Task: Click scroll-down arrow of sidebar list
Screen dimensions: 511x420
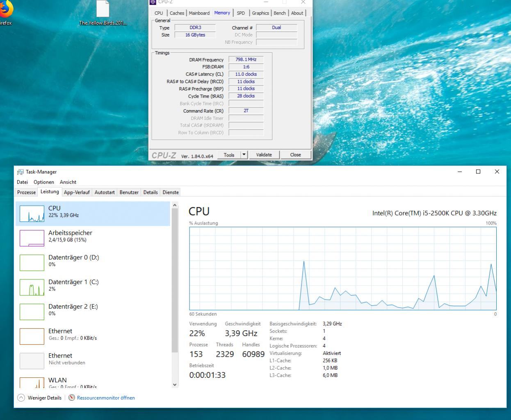Action: click(175, 385)
